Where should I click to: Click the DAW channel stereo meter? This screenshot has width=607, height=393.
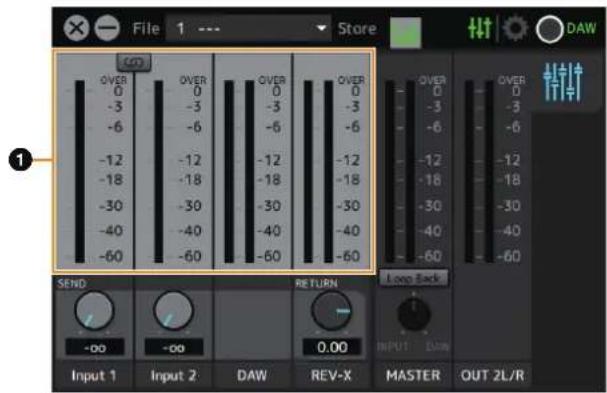point(239,172)
